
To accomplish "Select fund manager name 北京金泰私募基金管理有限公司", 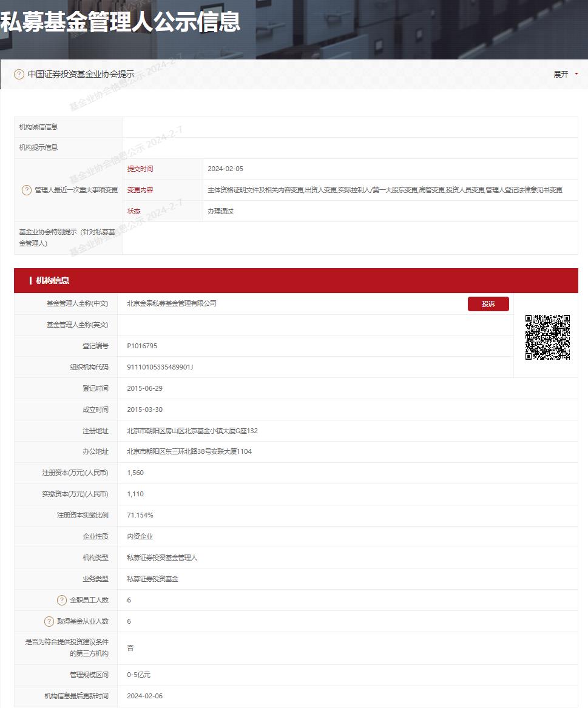I will coord(172,303).
